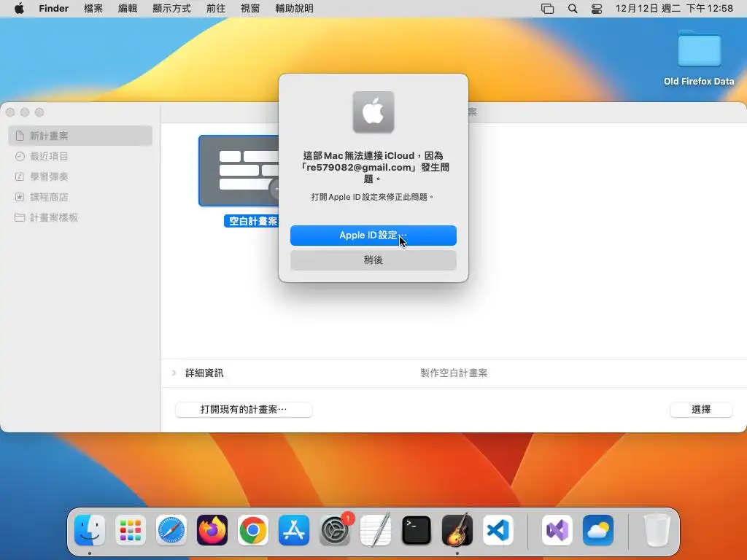Image resolution: width=747 pixels, height=560 pixels.
Task: Open Apple ID settings from the dialog
Action: click(x=373, y=236)
